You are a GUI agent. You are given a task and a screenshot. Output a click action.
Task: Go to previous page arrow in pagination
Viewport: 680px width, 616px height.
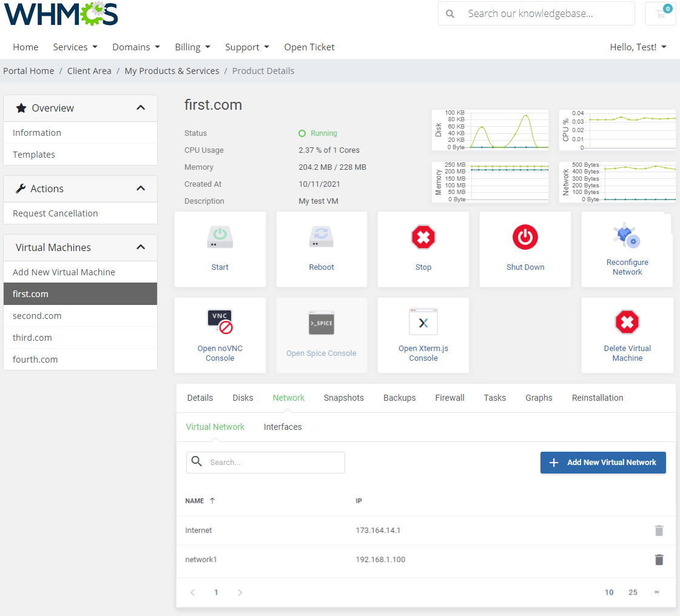(192, 592)
